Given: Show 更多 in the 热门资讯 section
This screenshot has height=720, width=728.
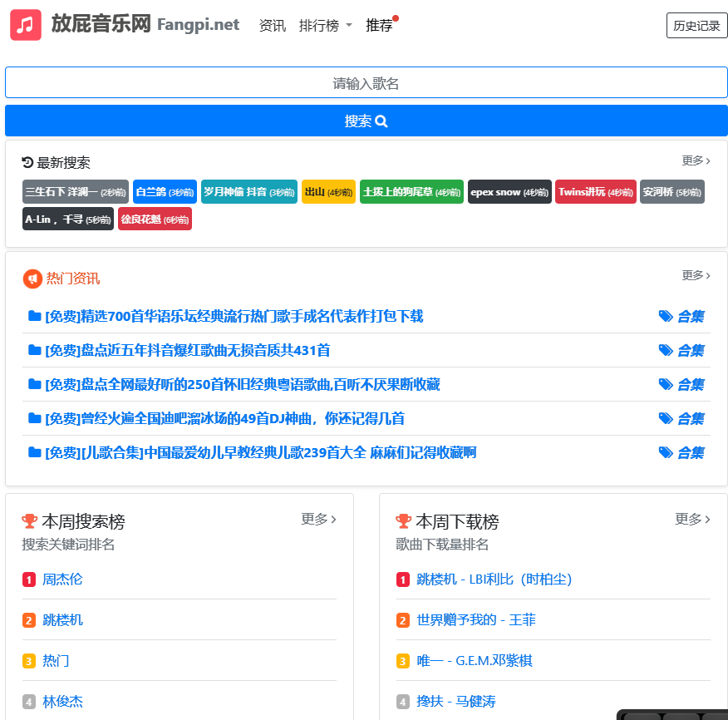Looking at the screenshot, I should click(x=696, y=275).
